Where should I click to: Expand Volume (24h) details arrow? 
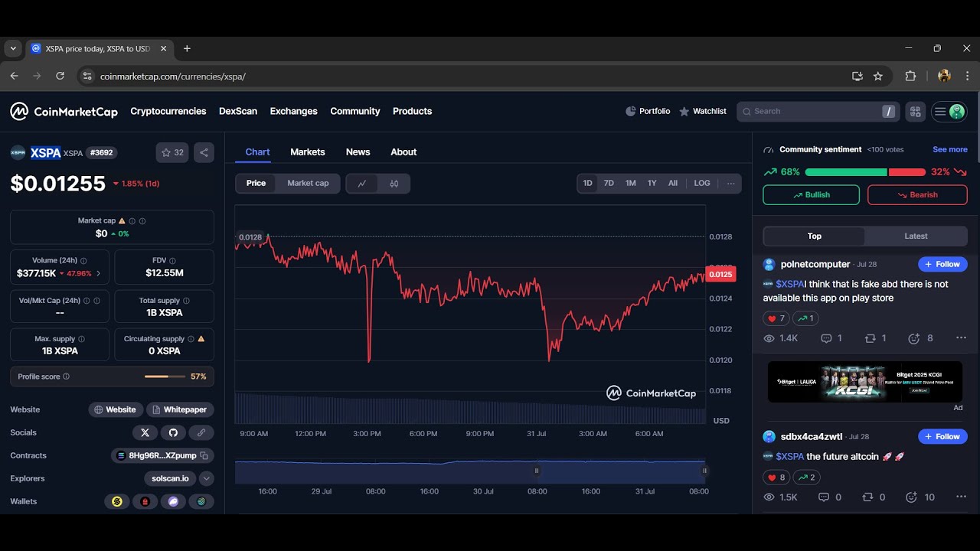pos(97,273)
